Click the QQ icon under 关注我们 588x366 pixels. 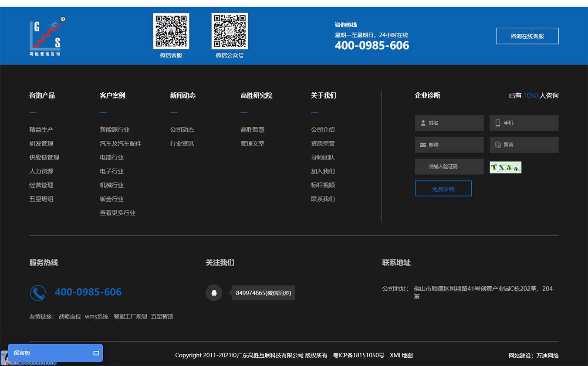tap(214, 293)
